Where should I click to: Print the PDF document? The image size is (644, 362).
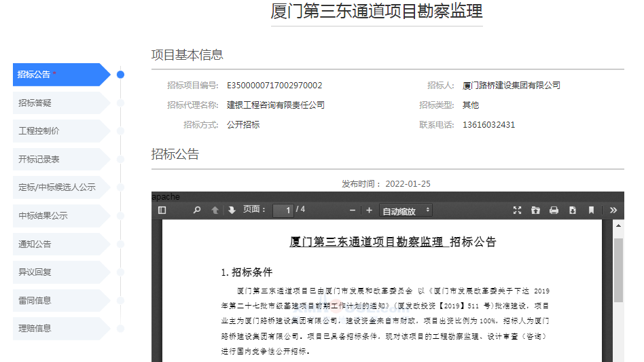click(x=554, y=211)
